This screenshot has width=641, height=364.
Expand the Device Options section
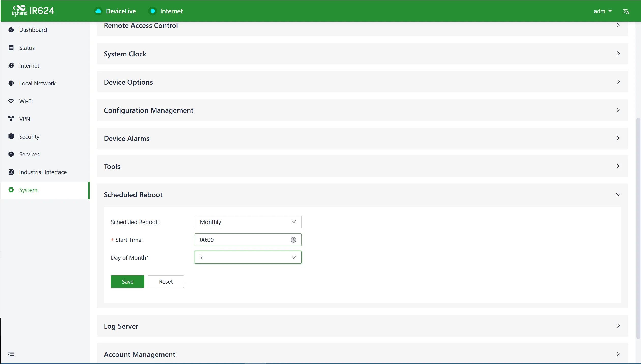click(362, 82)
